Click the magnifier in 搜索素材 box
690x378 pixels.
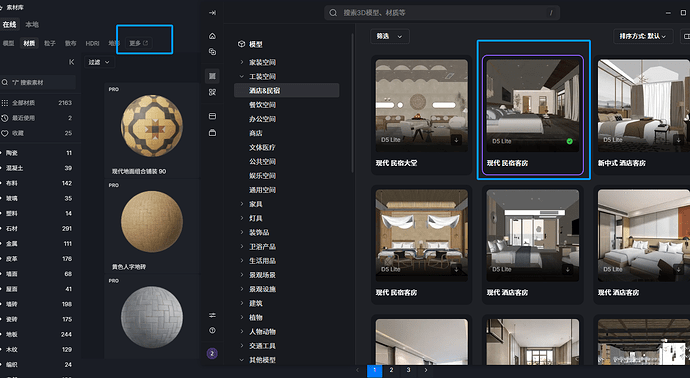(x=5, y=82)
